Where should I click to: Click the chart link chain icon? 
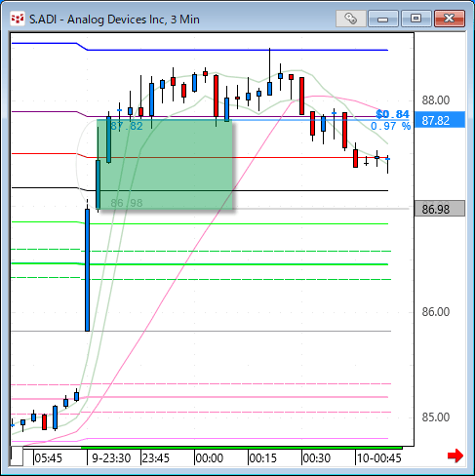[351, 19]
